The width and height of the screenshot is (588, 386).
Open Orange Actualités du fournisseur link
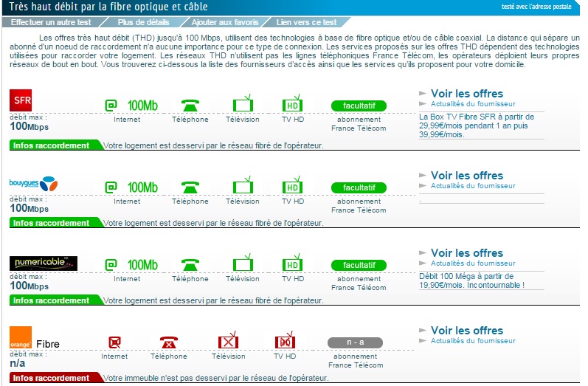[x=473, y=341]
